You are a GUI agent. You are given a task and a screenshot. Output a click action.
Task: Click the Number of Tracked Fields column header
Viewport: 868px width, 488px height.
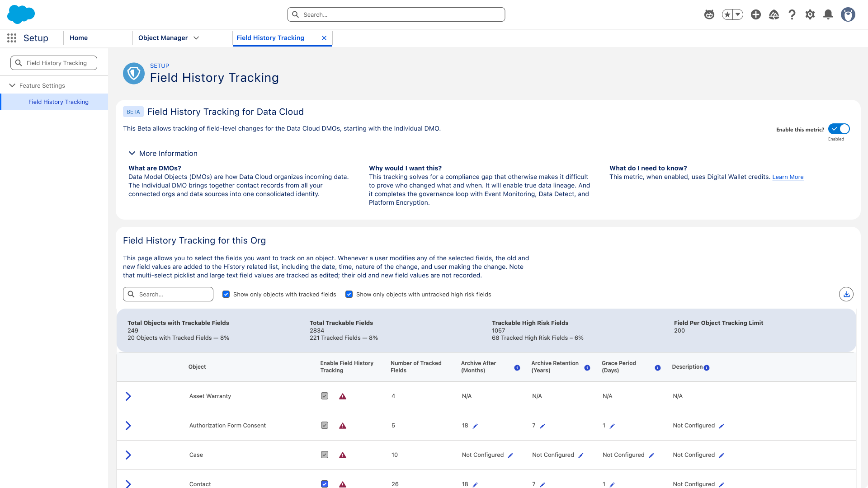coord(416,367)
